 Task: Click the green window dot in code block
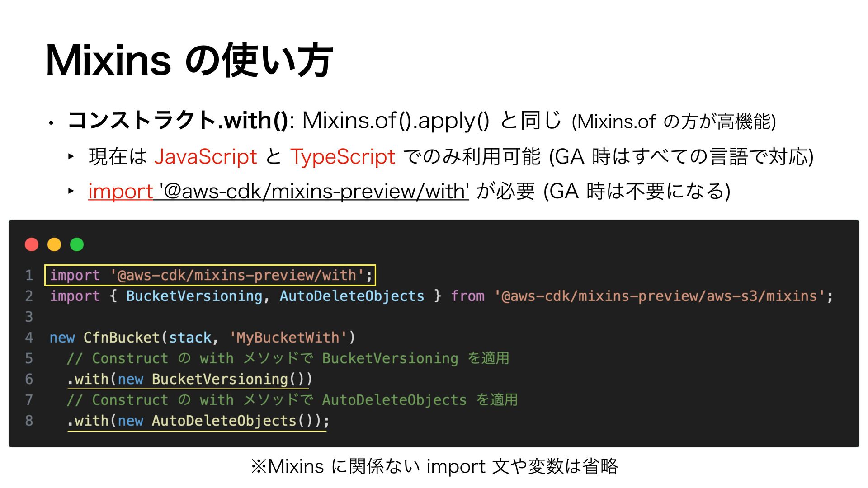tap(77, 244)
